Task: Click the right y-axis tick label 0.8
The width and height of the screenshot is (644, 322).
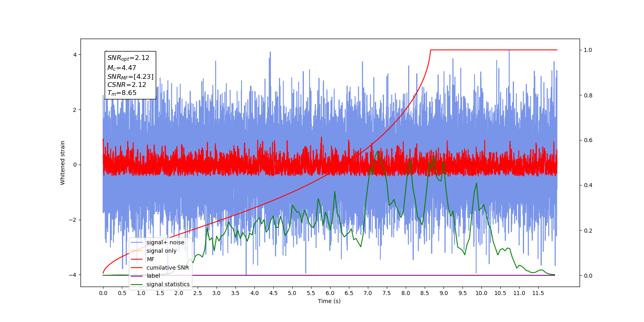Action: point(588,95)
